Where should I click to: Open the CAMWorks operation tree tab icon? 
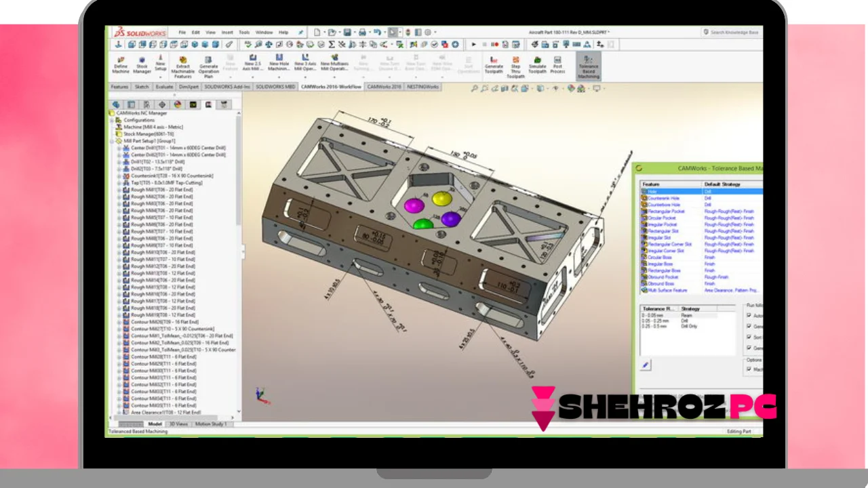208,104
